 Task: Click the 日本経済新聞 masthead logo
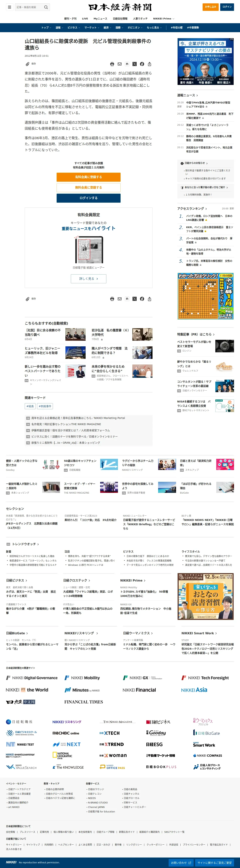(x=120, y=7)
